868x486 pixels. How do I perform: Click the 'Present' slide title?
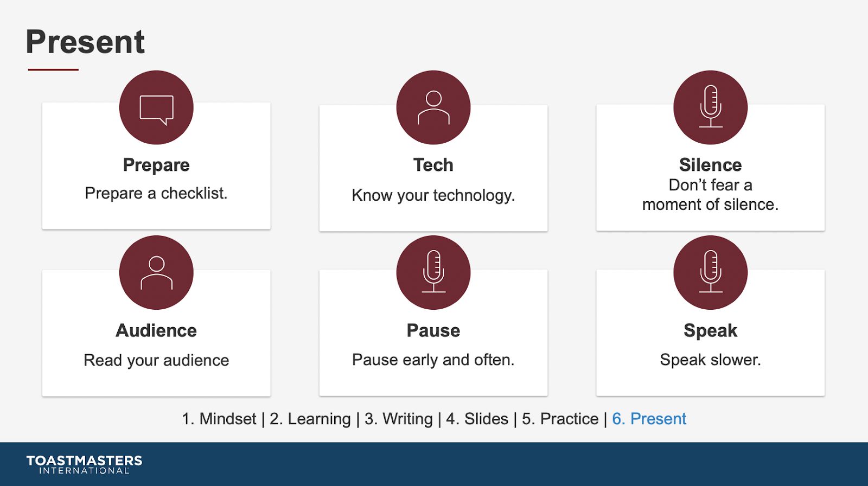coord(85,42)
